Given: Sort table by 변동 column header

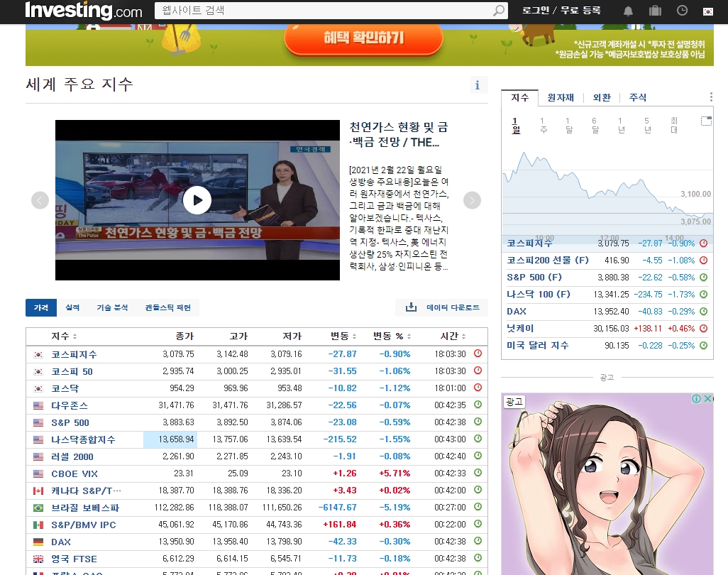Looking at the screenshot, I should pyautogui.click(x=343, y=336).
